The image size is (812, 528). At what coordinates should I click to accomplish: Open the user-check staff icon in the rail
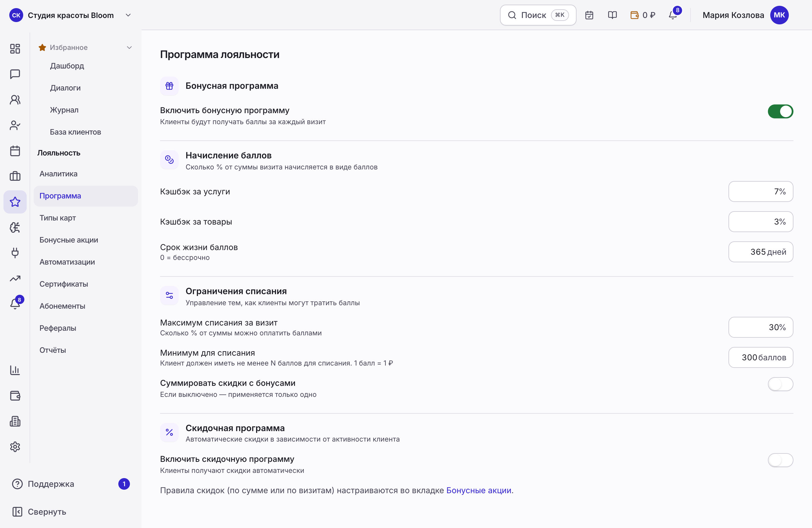click(15, 125)
